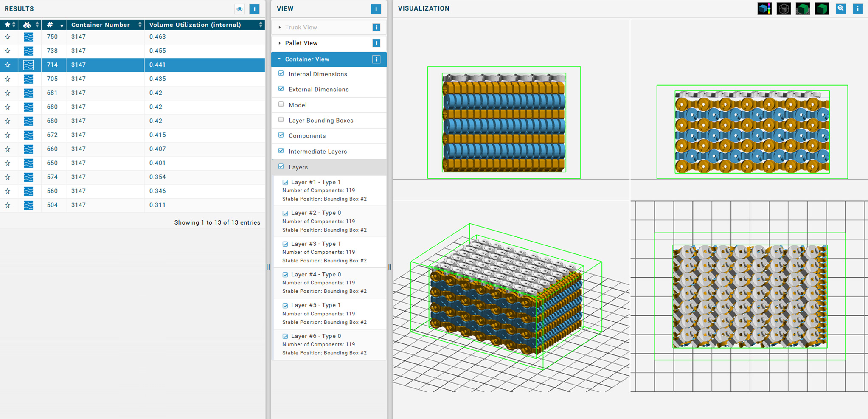The height and width of the screenshot is (419, 868).
Task: Open Visualization panel info button
Action: point(858,8)
